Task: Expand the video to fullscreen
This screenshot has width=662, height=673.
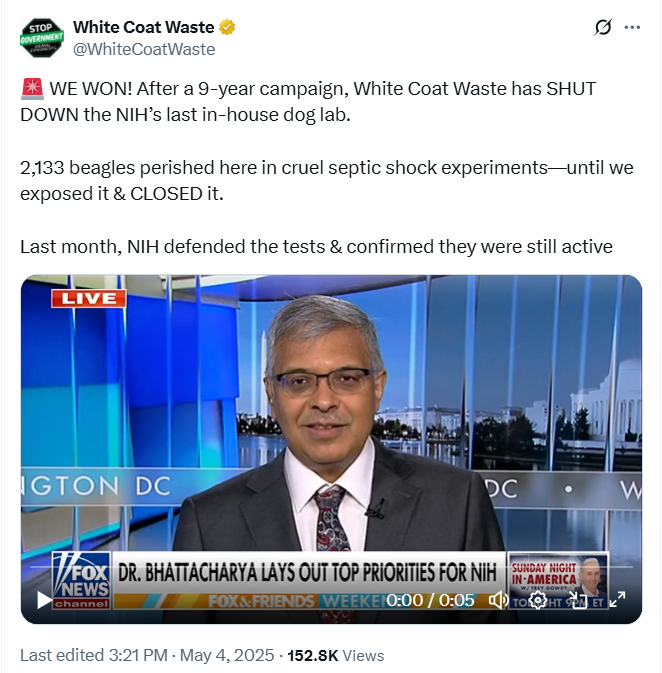Action: pos(617,600)
